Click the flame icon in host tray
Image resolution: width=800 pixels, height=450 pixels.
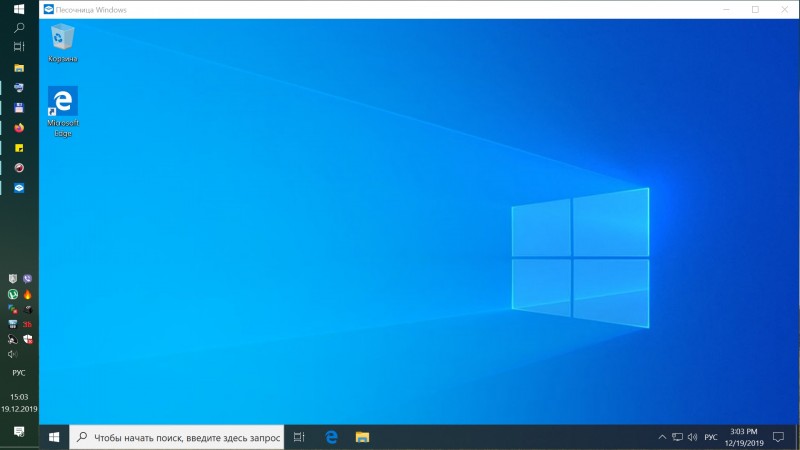tap(27, 294)
